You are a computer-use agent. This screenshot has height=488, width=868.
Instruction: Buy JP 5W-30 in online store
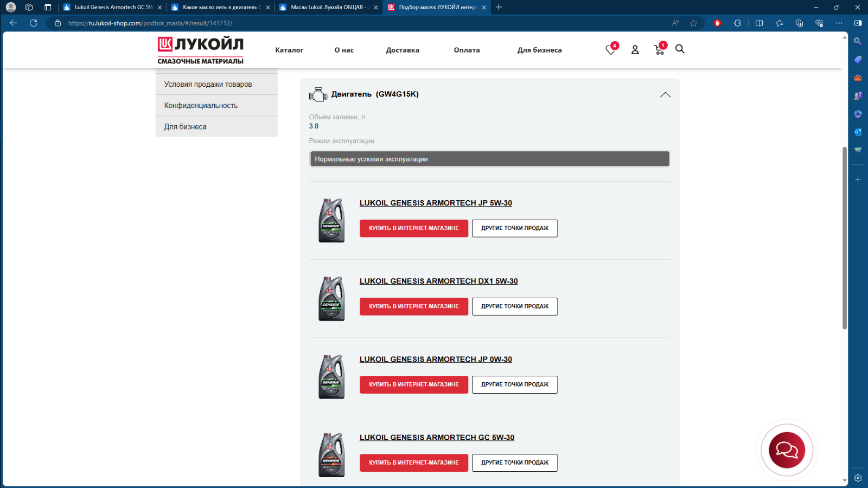[414, 228]
